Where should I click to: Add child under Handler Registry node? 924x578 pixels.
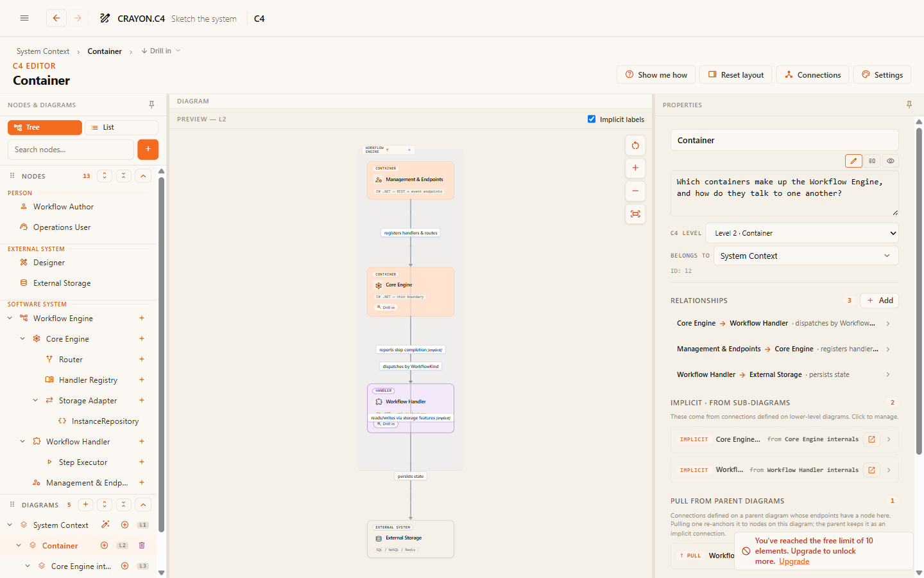[x=142, y=380]
